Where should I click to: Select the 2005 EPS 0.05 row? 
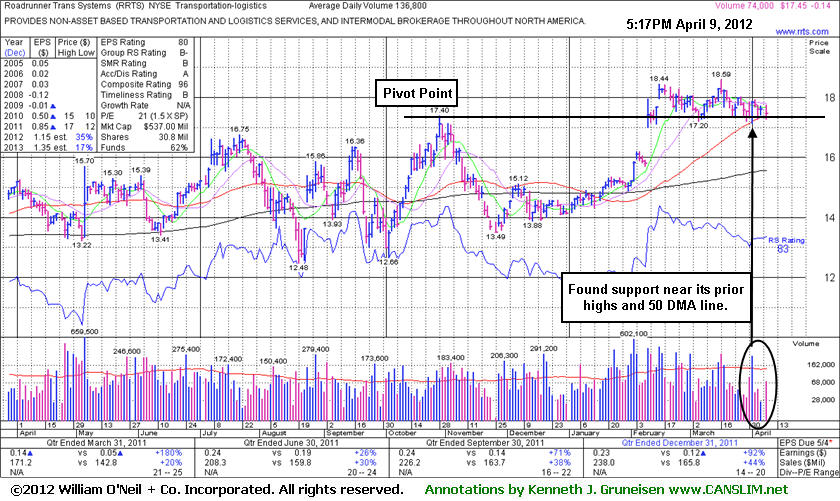(x=27, y=63)
